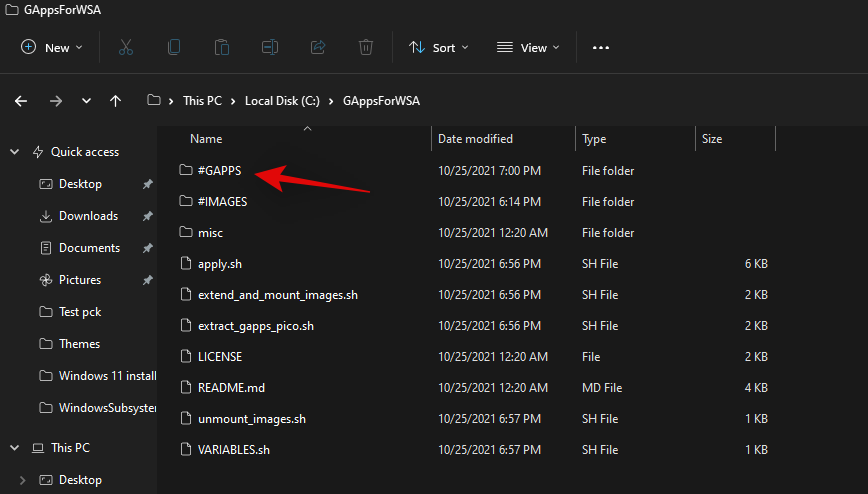Go up one folder level arrow

point(116,101)
